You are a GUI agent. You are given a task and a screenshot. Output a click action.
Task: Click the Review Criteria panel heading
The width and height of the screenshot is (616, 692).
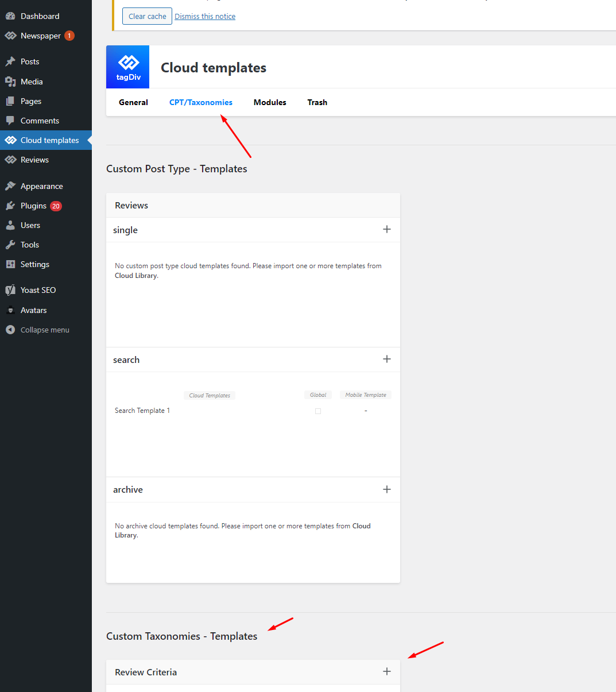coord(146,672)
